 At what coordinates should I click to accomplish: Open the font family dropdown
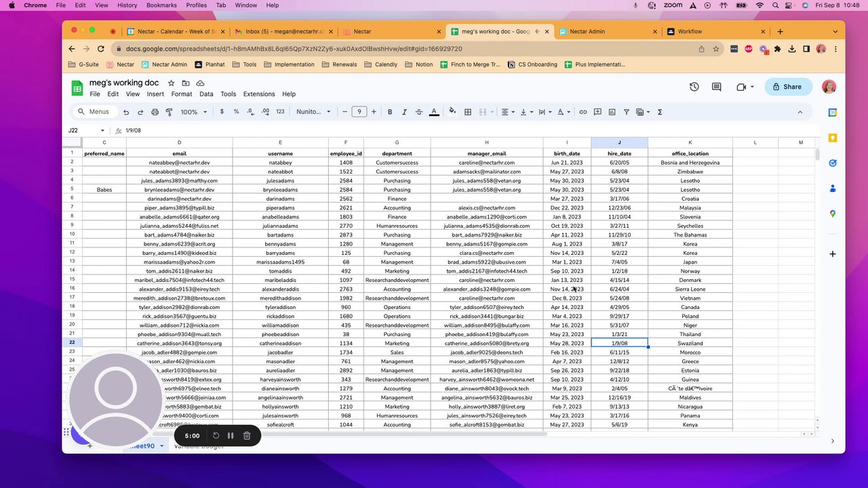coord(313,112)
